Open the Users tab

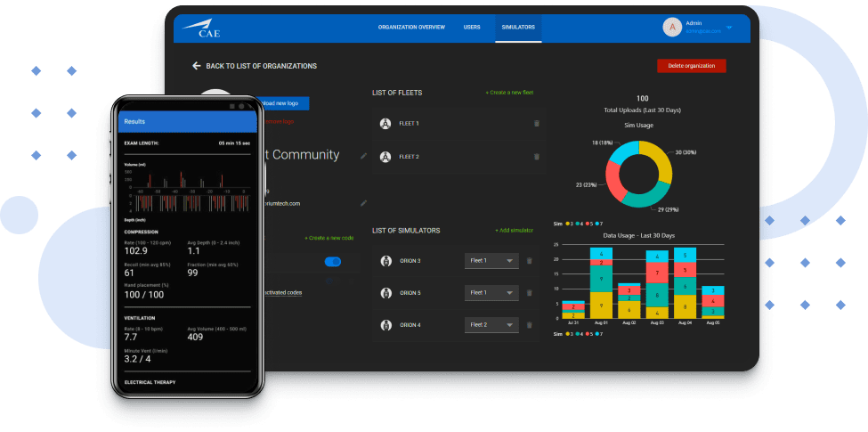[x=472, y=27]
